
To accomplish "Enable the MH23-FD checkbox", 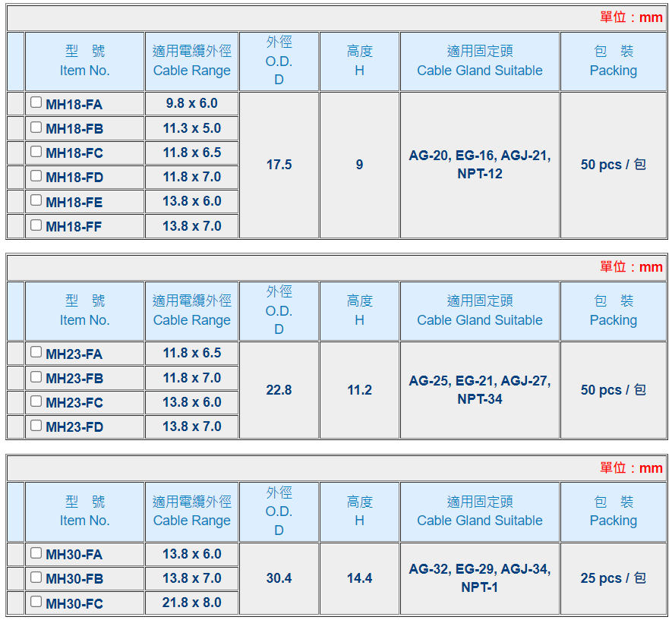I will tap(36, 426).
